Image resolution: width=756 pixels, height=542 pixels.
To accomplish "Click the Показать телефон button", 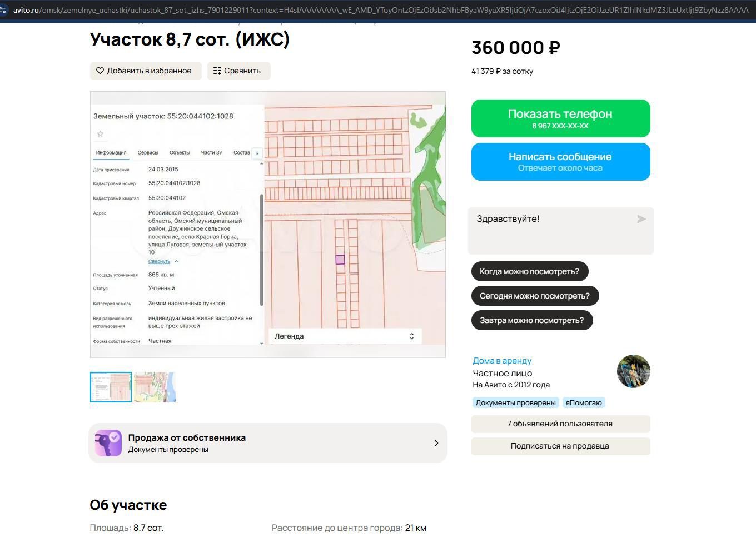I will (x=561, y=118).
